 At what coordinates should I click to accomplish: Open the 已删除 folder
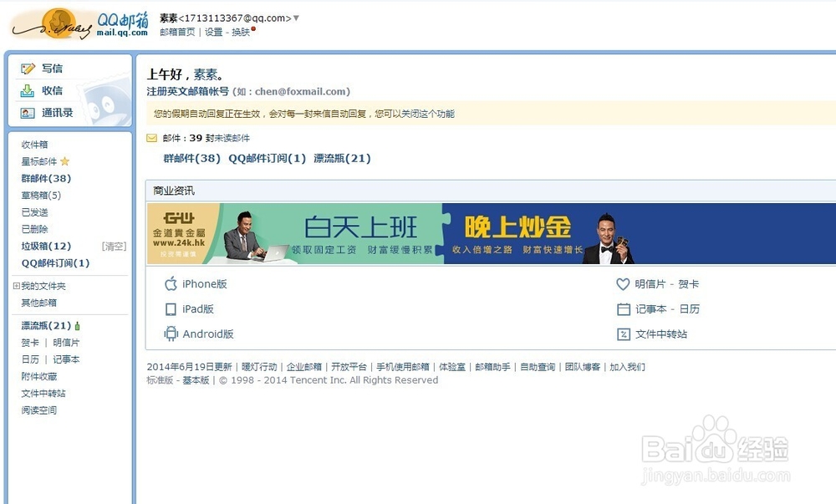[34, 229]
